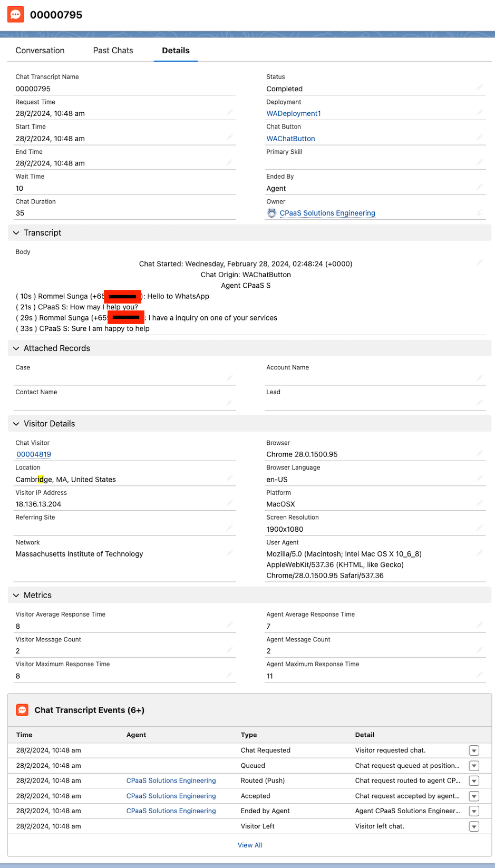Click View All under Chat Transcript Events

(250, 845)
